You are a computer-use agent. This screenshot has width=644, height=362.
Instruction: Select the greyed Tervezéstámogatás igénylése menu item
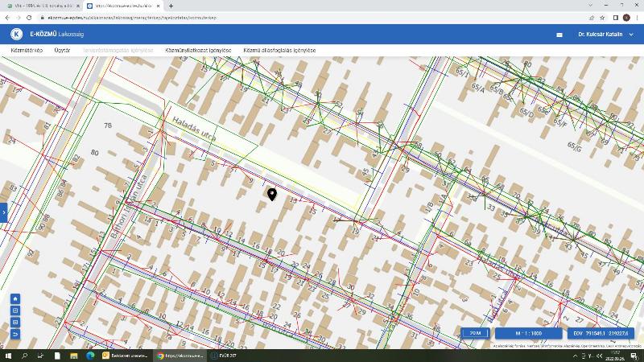click(118, 50)
